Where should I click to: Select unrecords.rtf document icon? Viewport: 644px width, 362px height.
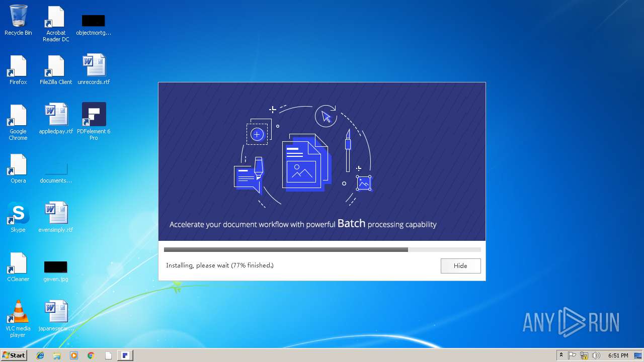click(x=94, y=70)
